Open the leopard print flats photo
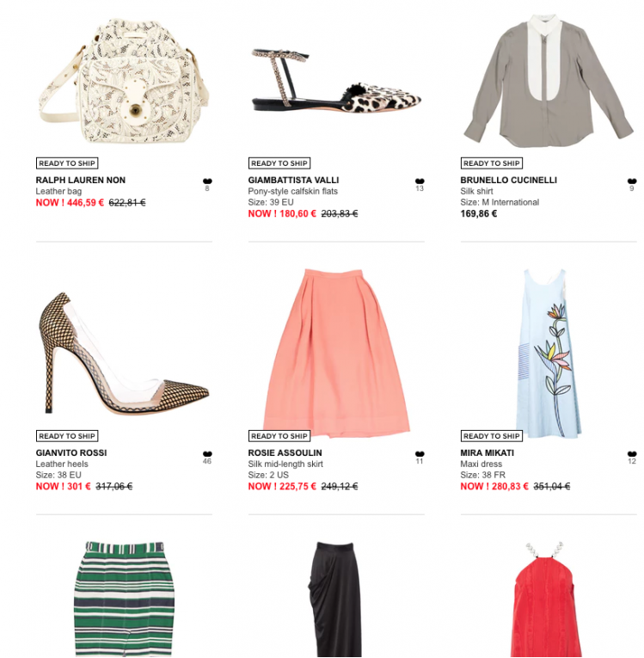644x658 pixels. pyautogui.click(x=336, y=81)
